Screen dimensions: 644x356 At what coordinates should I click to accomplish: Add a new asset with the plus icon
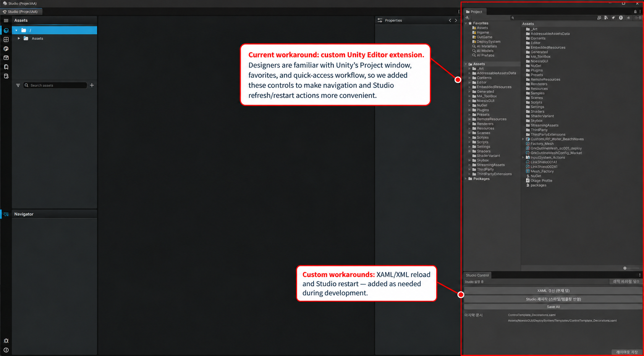coord(92,85)
